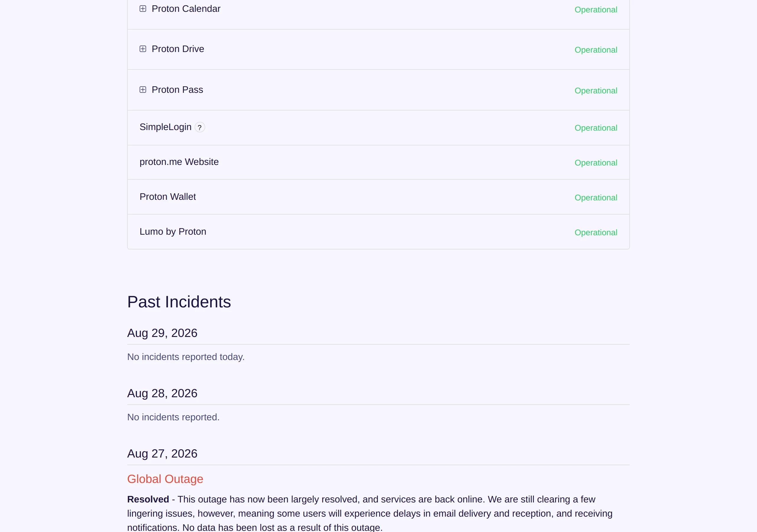757x532 pixels.
Task: Click the Aug 28, 2026 date heading
Action: coord(162,393)
